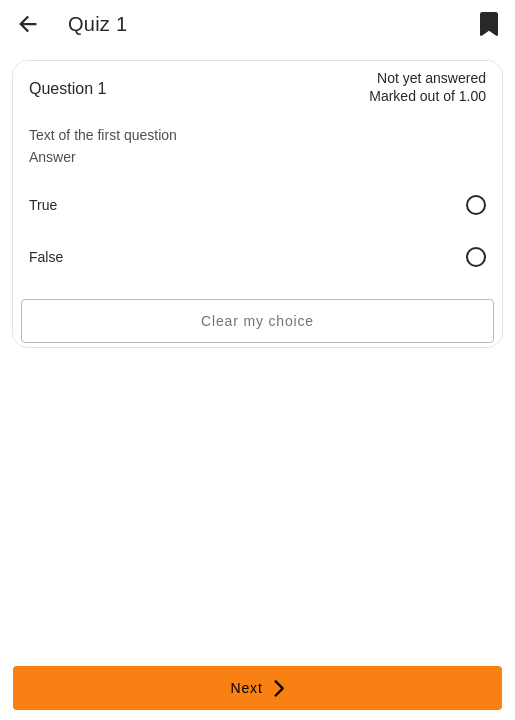Select the True radio button
Image resolution: width=515 pixels, height=720 pixels.
[476, 205]
